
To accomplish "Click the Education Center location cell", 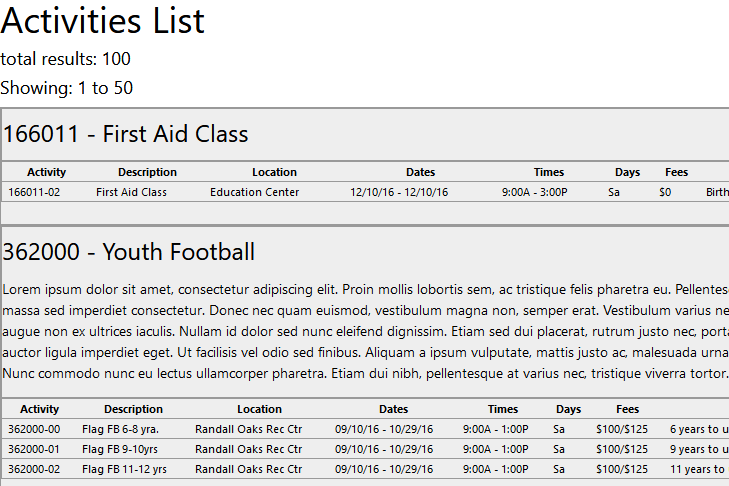I will pyautogui.click(x=254, y=192).
